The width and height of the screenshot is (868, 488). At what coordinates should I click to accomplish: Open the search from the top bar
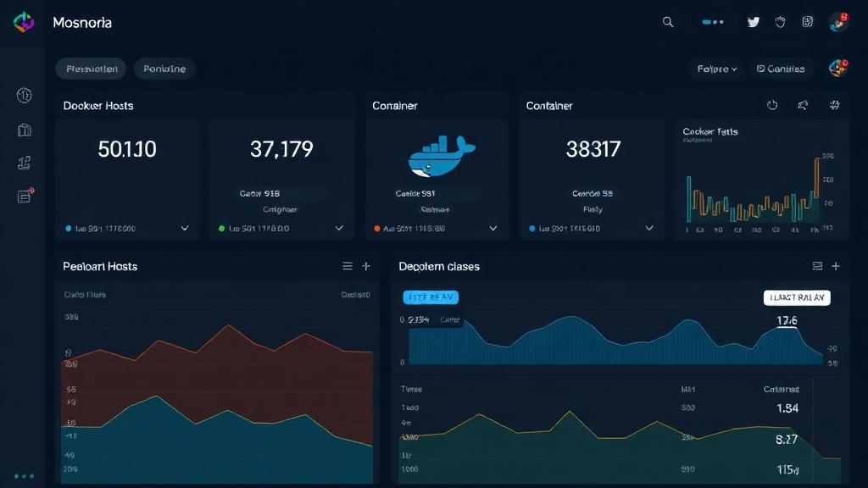(x=668, y=22)
